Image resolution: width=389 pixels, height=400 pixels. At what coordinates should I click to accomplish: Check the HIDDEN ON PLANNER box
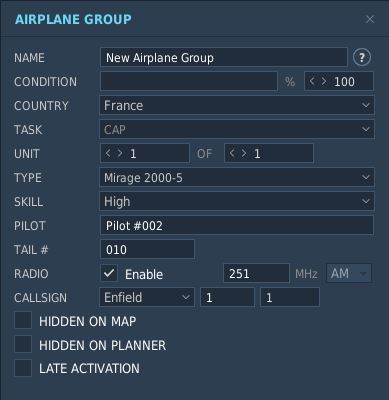click(x=23, y=345)
